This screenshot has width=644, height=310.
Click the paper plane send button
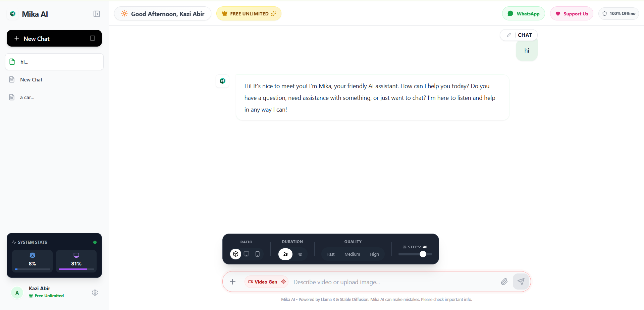[x=521, y=282]
